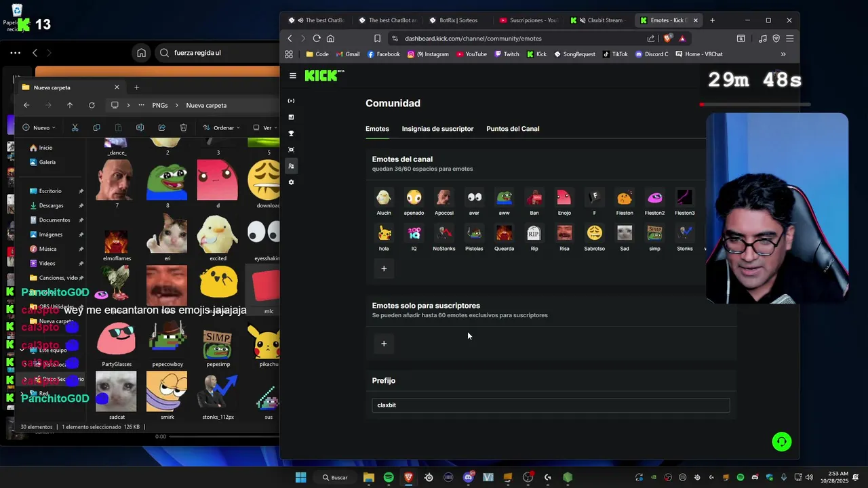868x488 pixels.
Task: Edit the Prefijo field containing claxbit
Action: point(551,405)
